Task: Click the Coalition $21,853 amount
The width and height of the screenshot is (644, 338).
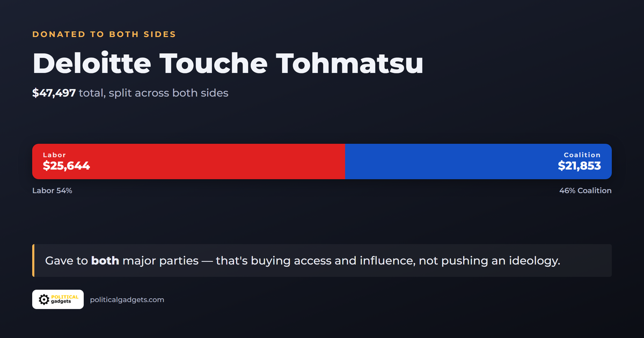Action: [x=580, y=166]
